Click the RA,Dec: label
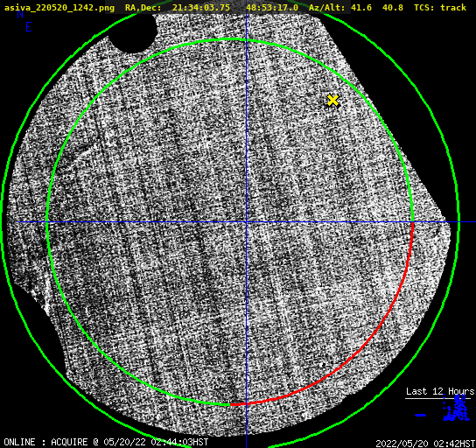The width and height of the screenshot is (476, 448). click(x=143, y=8)
